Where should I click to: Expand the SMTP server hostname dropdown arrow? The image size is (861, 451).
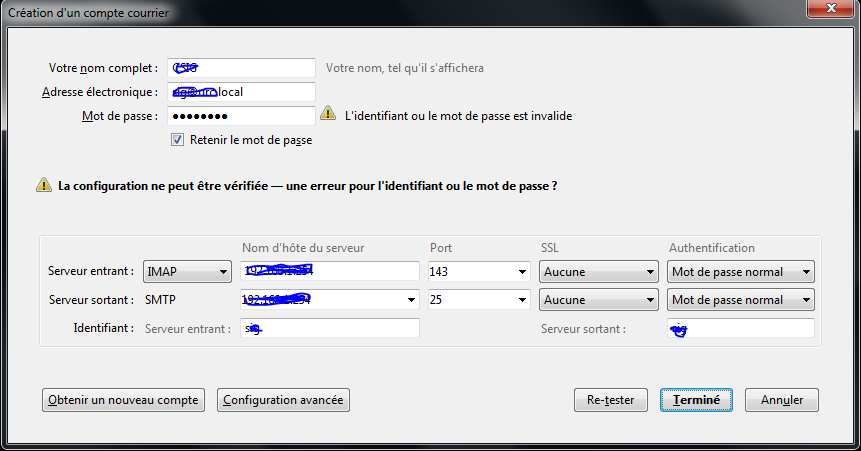tap(411, 300)
